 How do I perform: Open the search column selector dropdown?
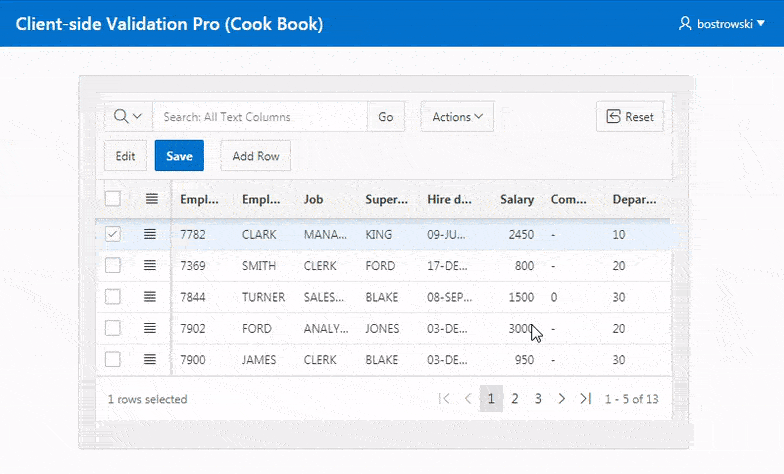[128, 117]
